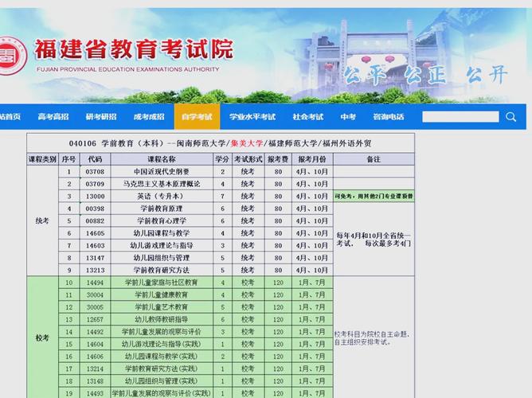Select course 学前教育原理
The width and height of the screenshot is (532, 398).
click(x=162, y=209)
